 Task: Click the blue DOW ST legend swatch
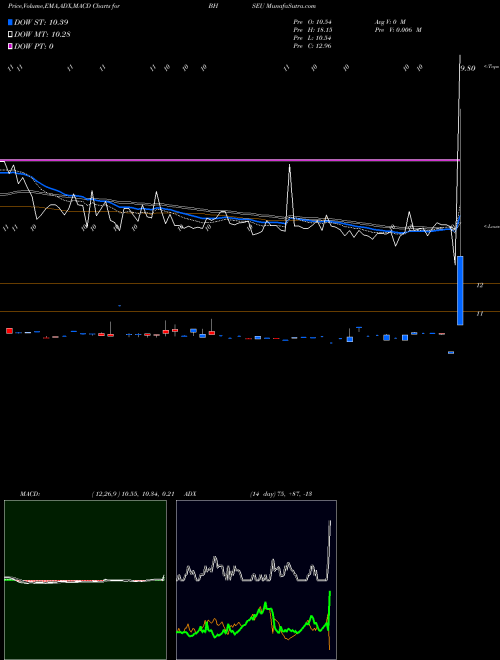click(x=10, y=22)
